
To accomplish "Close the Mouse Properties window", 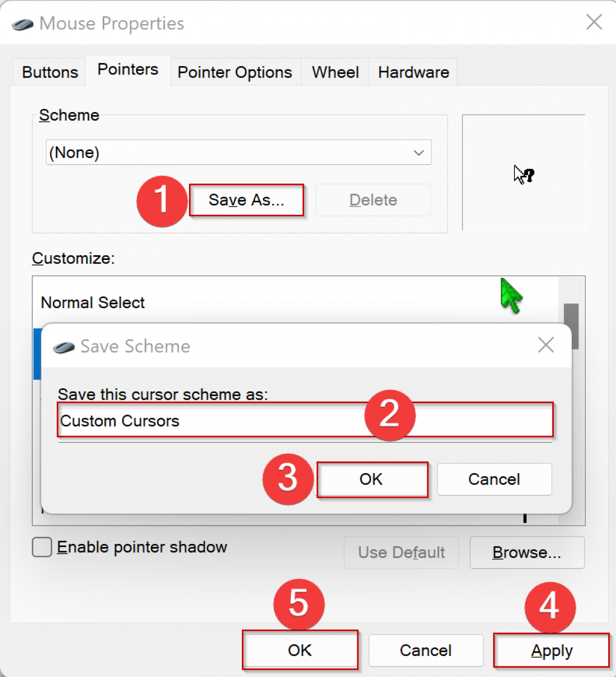I will pyautogui.click(x=594, y=22).
